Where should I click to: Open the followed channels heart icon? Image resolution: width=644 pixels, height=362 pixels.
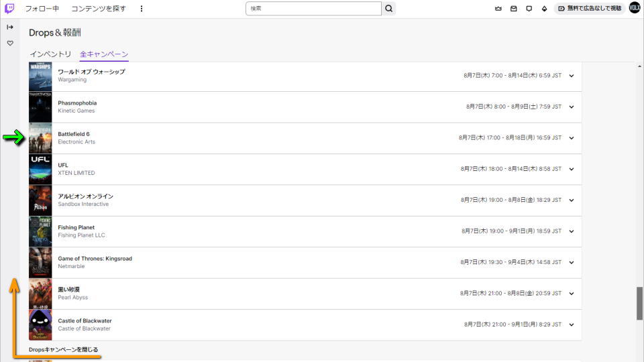click(10, 43)
